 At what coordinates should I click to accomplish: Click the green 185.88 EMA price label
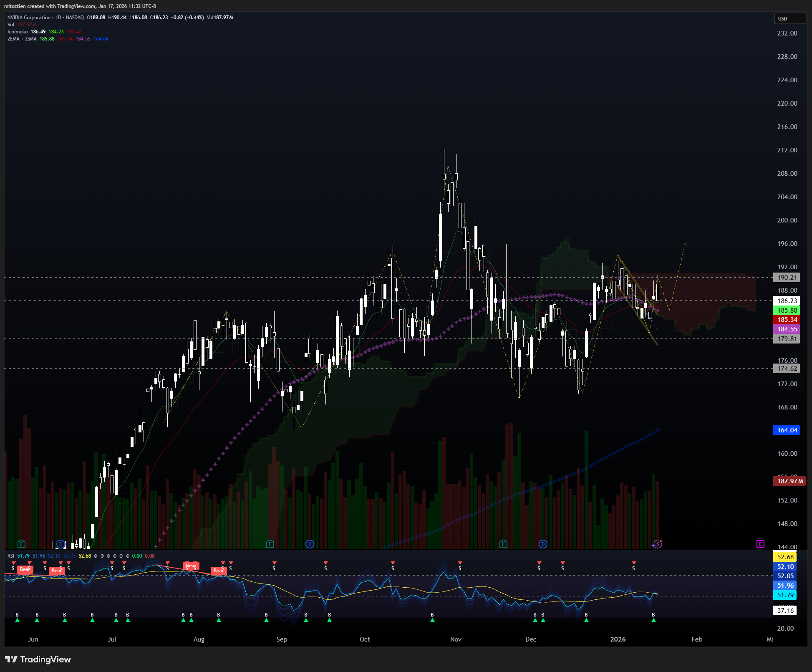(x=787, y=311)
